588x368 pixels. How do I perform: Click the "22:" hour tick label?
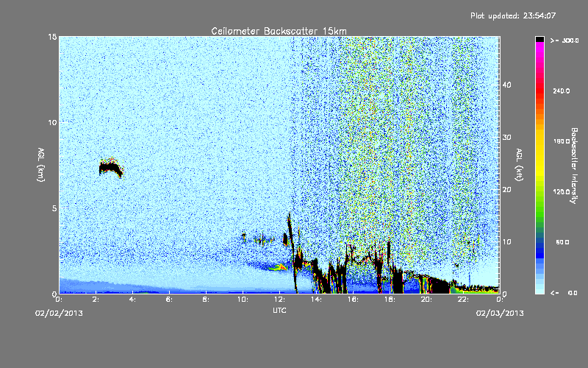[x=463, y=300]
